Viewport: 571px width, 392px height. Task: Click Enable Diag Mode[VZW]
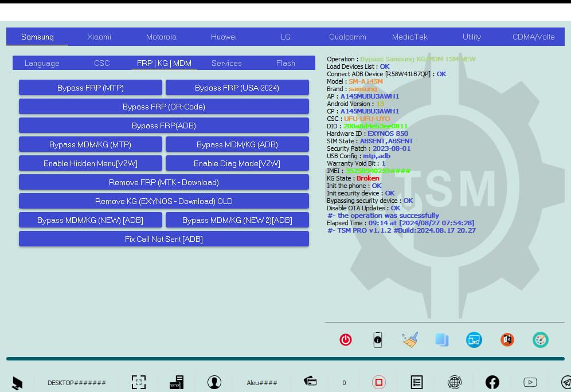click(x=237, y=163)
